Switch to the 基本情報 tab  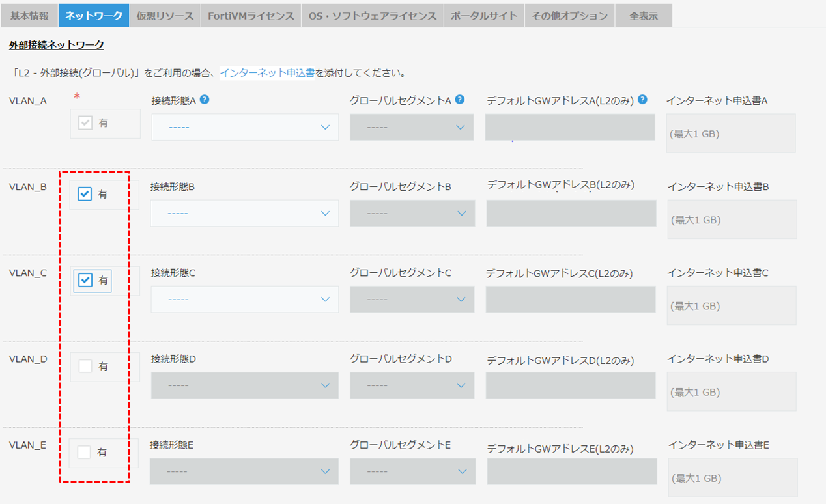coord(29,16)
